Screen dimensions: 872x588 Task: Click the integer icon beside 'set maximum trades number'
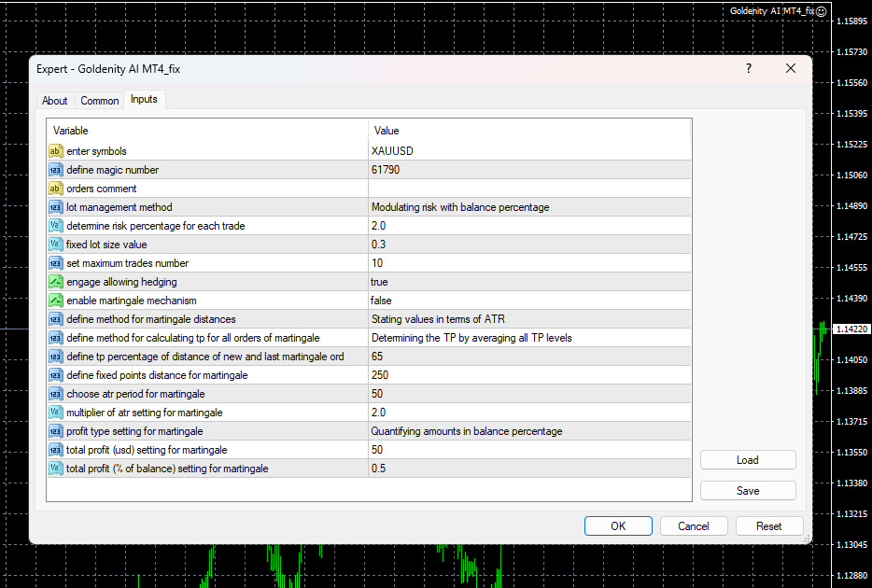point(56,263)
